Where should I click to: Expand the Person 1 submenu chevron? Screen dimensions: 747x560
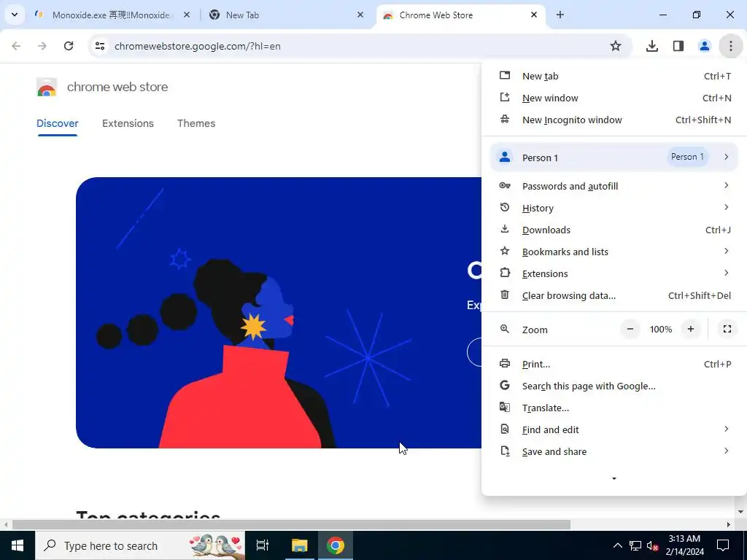pyautogui.click(x=726, y=157)
